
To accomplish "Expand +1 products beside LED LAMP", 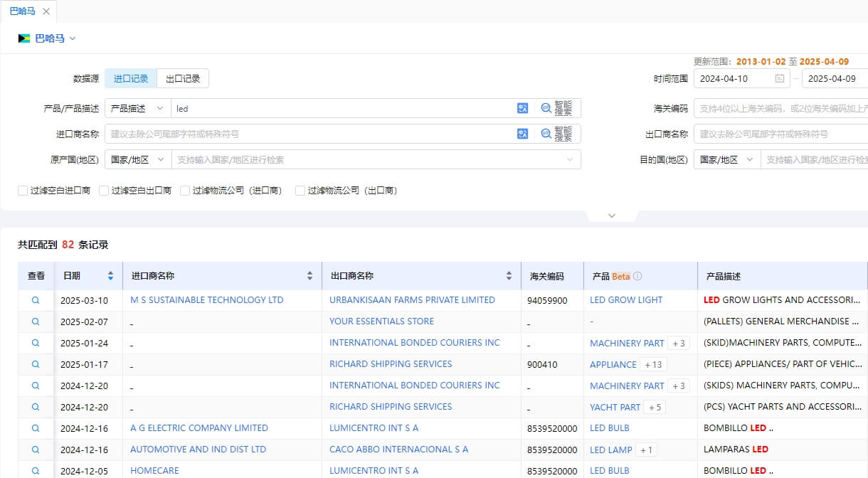I will pyautogui.click(x=647, y=450).
